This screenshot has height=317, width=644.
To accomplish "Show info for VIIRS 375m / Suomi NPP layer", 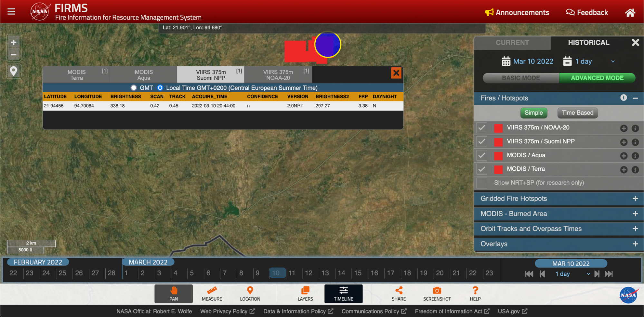I will point(635,142).
